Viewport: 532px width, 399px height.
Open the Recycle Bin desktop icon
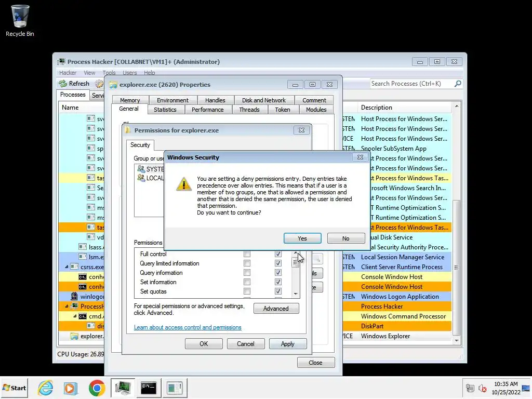[x=20, y=20]
